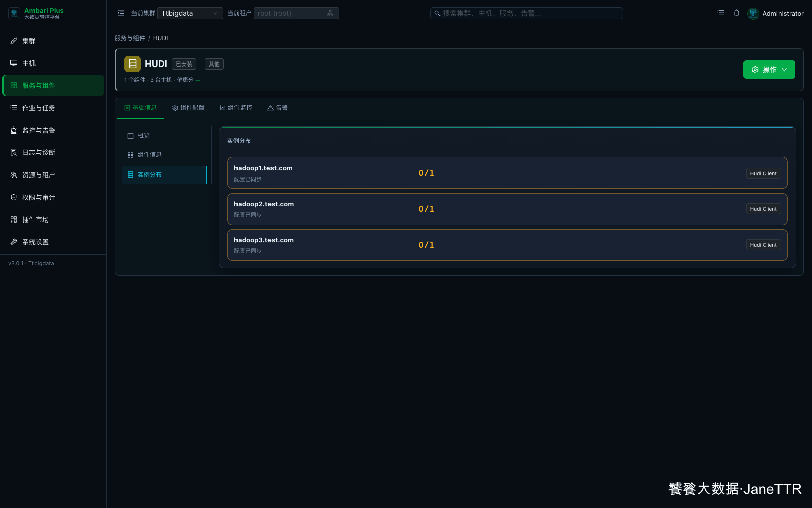Click the Ambari Plus logo icon
The image size is (812, 508).
[x=14, y=13]
